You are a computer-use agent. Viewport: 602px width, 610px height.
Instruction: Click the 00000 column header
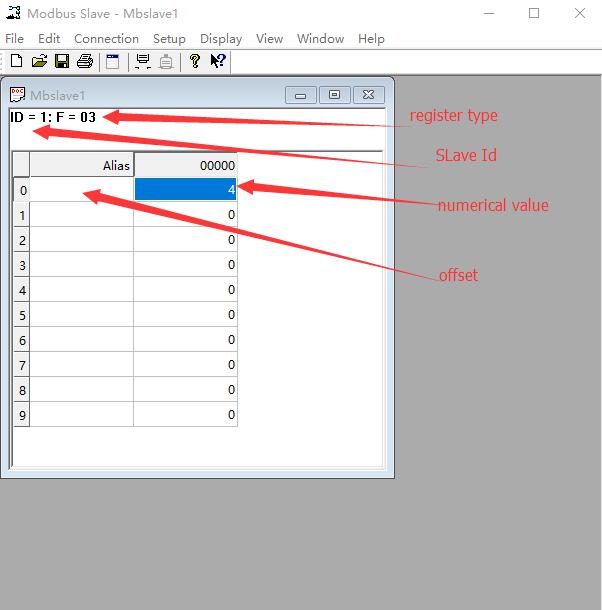(x=186, y=165)
